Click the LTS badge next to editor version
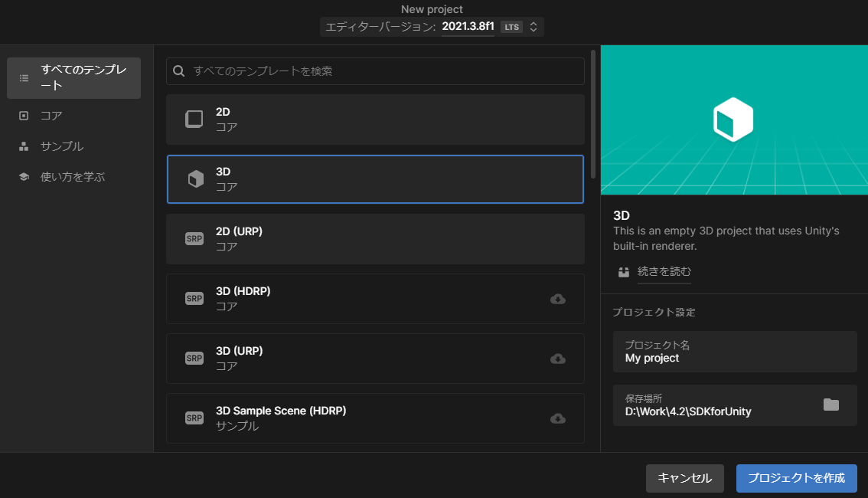Screen dimensions: 868x498 click(511, 27)
